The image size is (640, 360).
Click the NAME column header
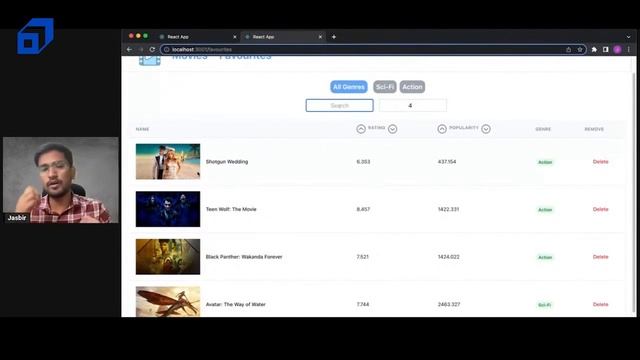point(142,129)
